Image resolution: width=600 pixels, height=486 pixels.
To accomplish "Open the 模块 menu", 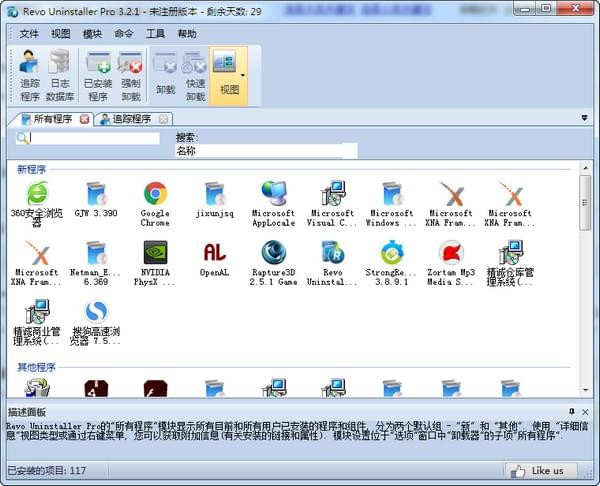I will [x=93, y=34].
